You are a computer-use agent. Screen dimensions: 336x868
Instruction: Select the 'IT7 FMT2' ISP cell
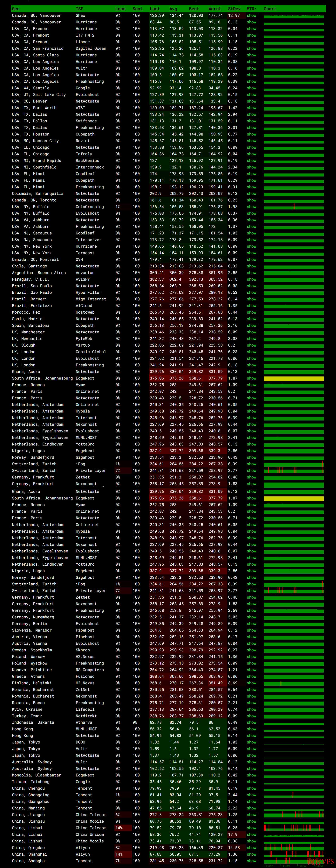85,35
